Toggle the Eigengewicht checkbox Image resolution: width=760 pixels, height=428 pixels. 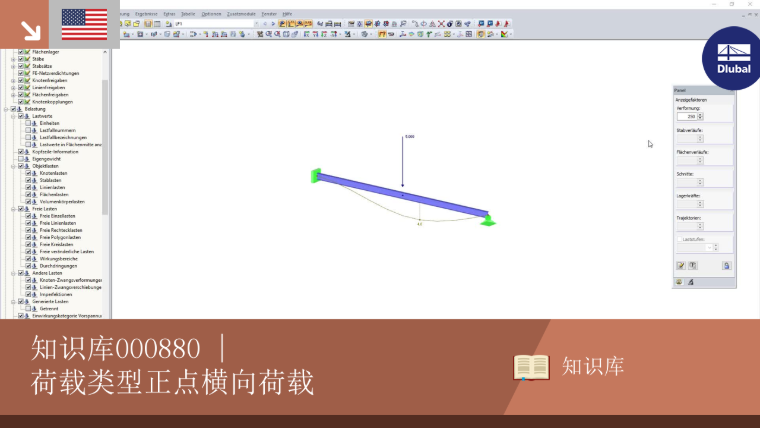pos(21,159)
